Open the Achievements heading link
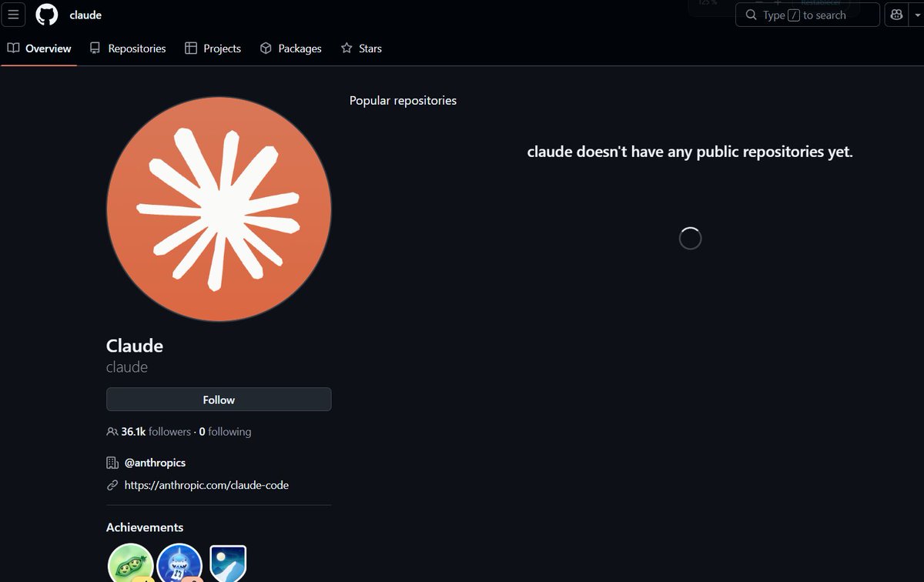The image size is (924, 582). (145, 527)
